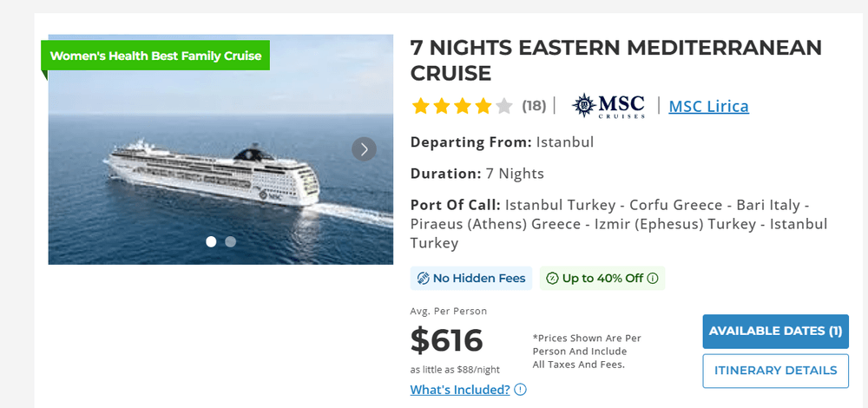Select the first carousel dot indicator
Viewport: 868px width, 408px height.
211,242
